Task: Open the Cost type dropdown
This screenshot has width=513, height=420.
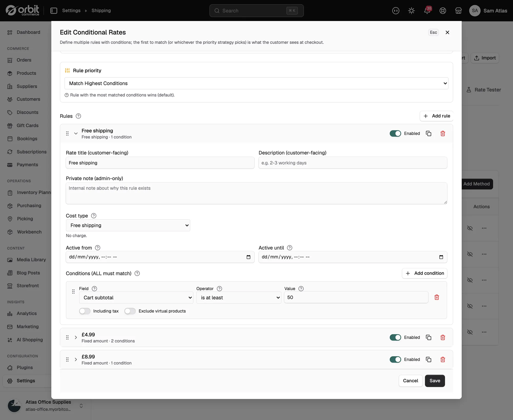Action: pyautogui.click(x=128, y=225)
